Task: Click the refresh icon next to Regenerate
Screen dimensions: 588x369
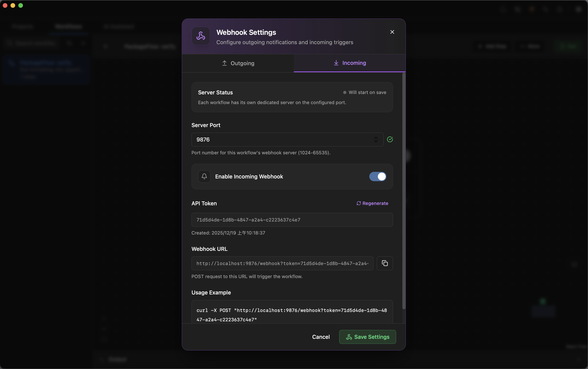Action: point(359,203)
